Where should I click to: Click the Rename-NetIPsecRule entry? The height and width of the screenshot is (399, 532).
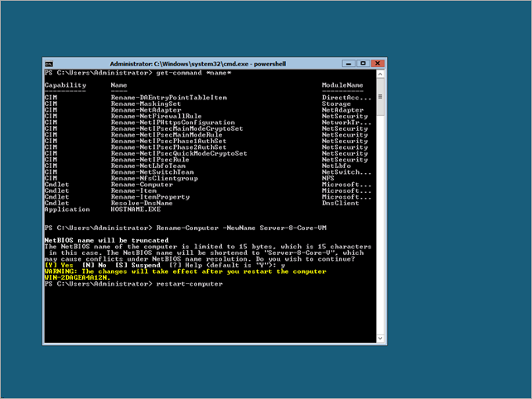click(150, 160)
